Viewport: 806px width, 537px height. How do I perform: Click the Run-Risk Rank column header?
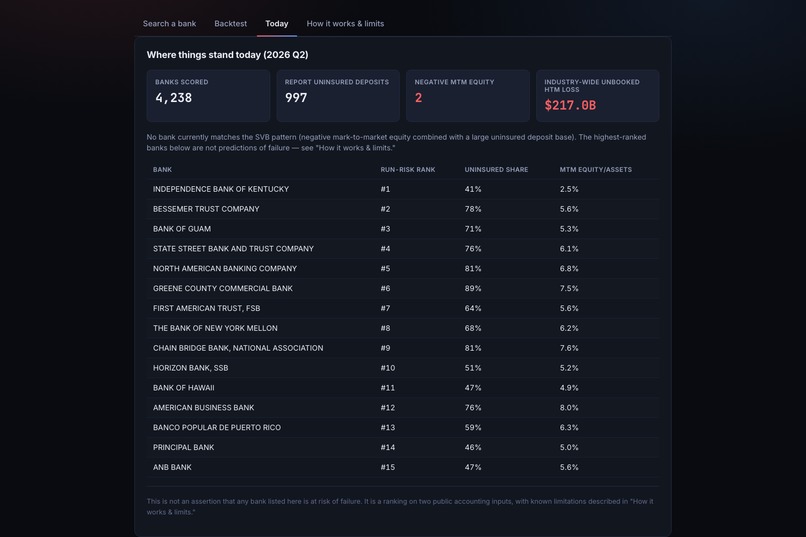pyautogui.click(x=408, y=170)
